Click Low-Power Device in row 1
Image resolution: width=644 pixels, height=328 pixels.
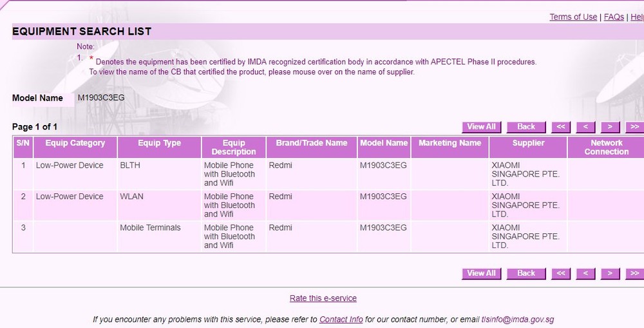[x=70, y=165]
